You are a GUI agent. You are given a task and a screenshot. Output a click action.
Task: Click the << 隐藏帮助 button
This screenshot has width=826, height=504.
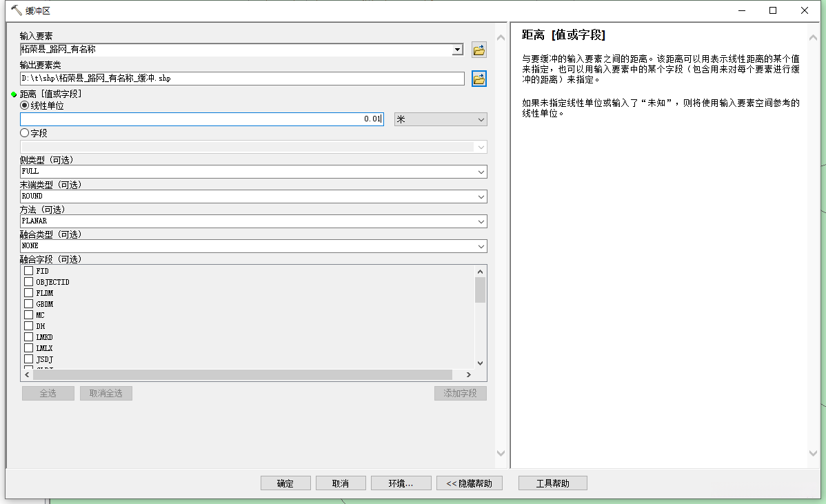470,483
